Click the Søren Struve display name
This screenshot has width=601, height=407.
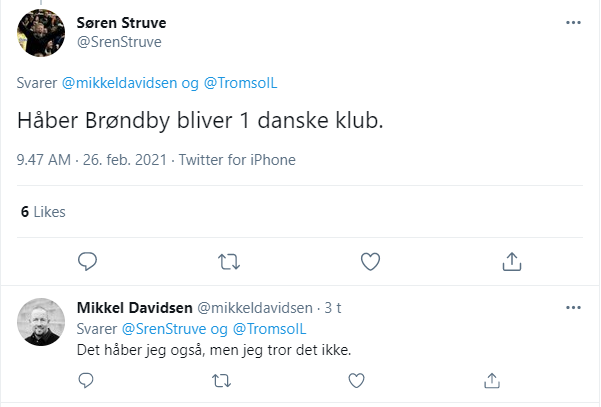coord(122,22)
